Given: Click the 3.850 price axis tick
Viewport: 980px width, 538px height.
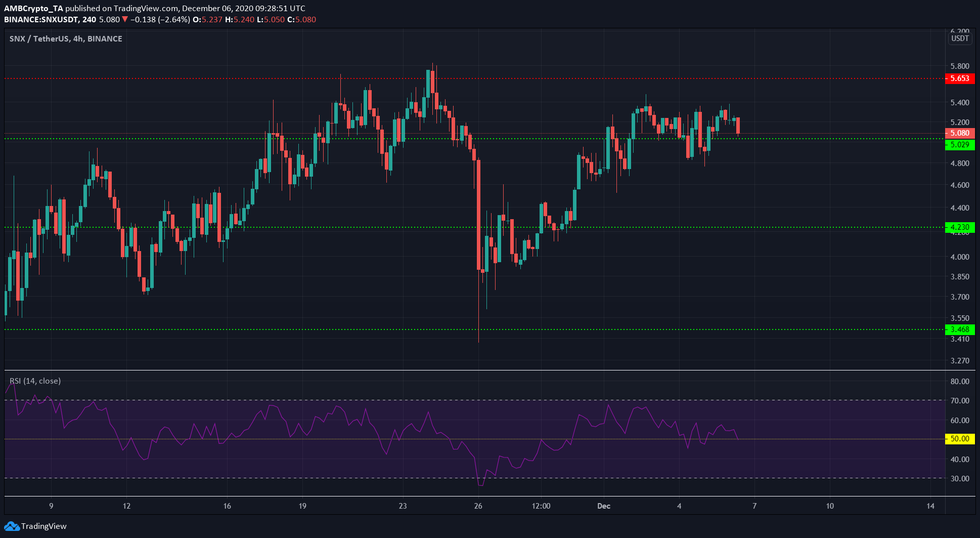Looking at the screenshot, I should click(x=960, y=277).
